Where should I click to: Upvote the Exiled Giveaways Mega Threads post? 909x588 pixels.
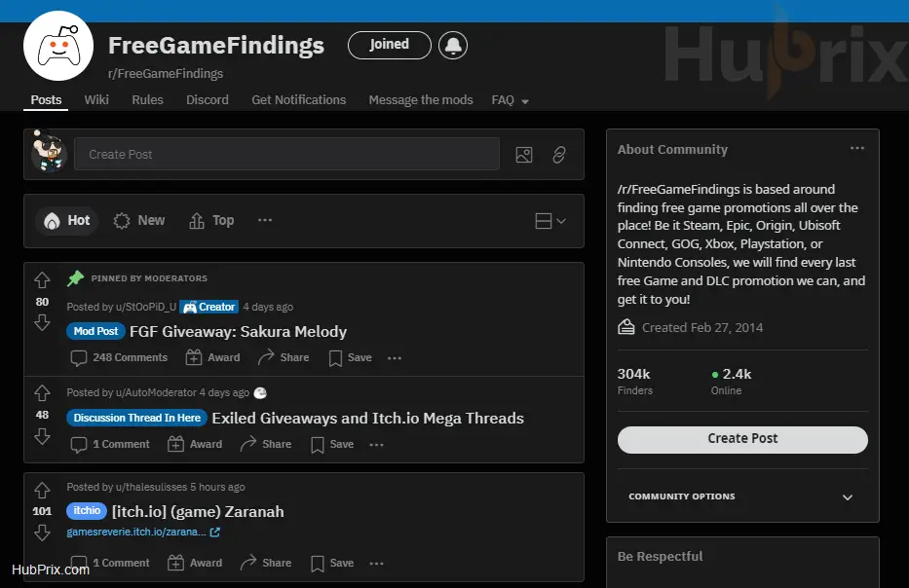coord(42,393)
